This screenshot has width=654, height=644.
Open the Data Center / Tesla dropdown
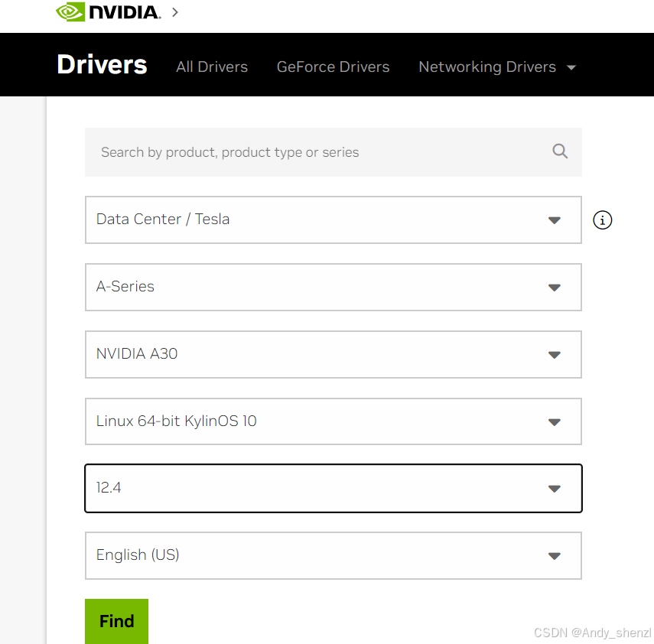334,220
